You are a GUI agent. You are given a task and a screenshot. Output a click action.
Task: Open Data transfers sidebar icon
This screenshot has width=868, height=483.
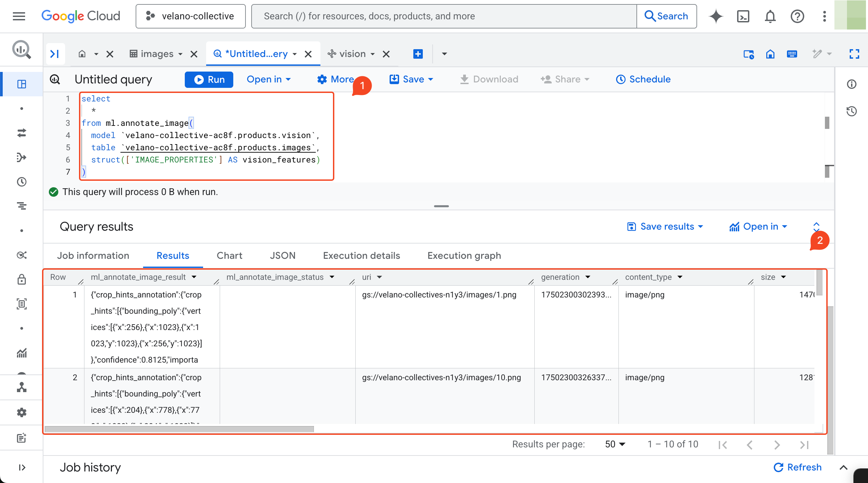(22, 133)
